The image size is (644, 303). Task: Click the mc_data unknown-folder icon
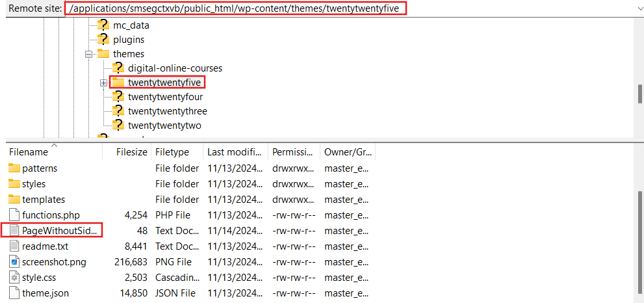(x=103, y=25)
